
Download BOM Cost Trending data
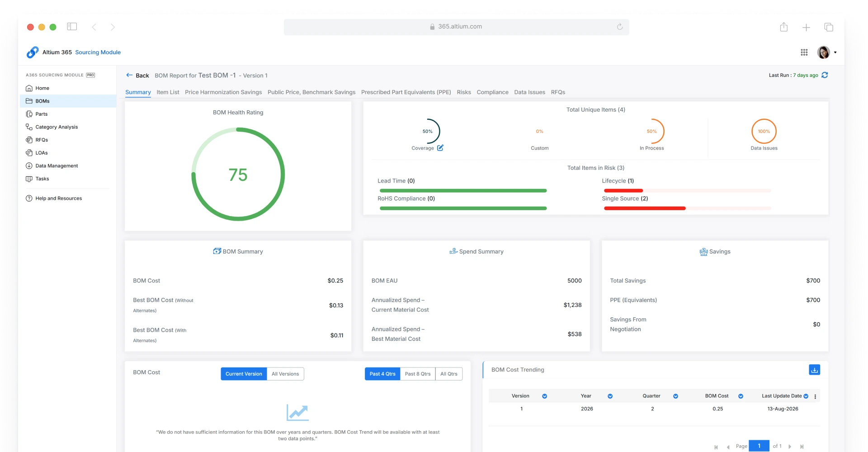coord(814,370)
